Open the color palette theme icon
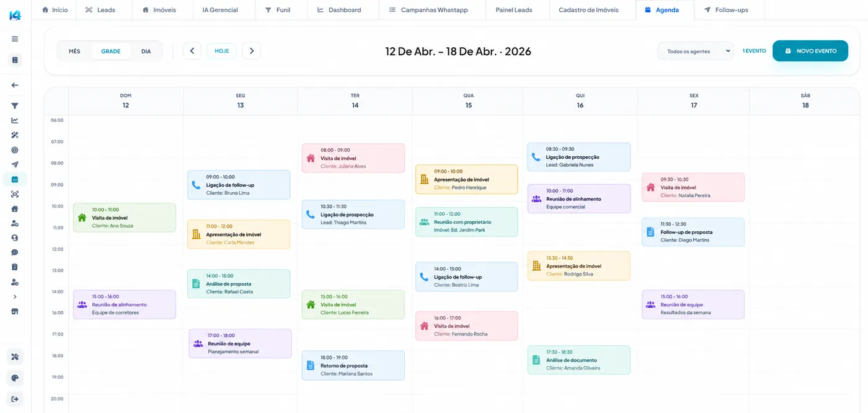The height and width of the screenshot is (413, 868). pos(15,378)
